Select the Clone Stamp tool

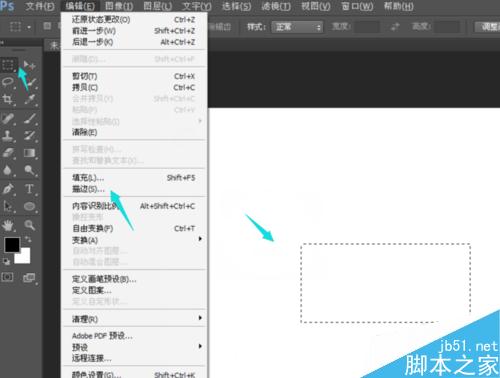8,136
